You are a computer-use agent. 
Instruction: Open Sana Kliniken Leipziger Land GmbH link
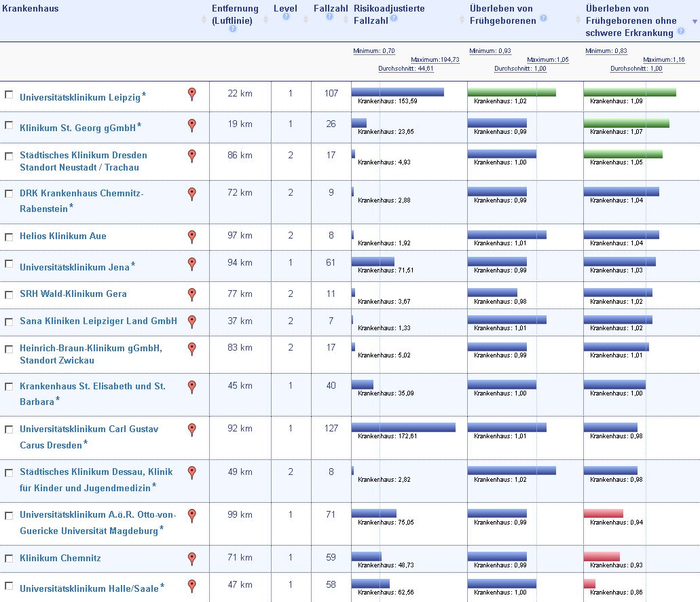(x=98, y=321)
